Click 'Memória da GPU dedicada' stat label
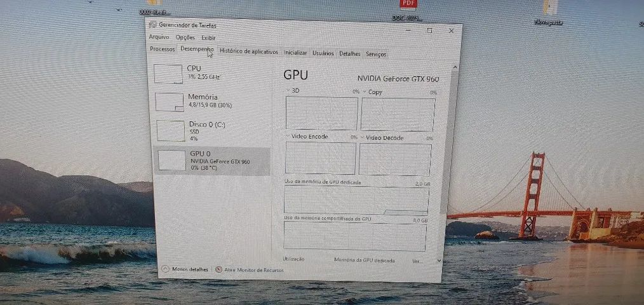 (x=365, y=260)
